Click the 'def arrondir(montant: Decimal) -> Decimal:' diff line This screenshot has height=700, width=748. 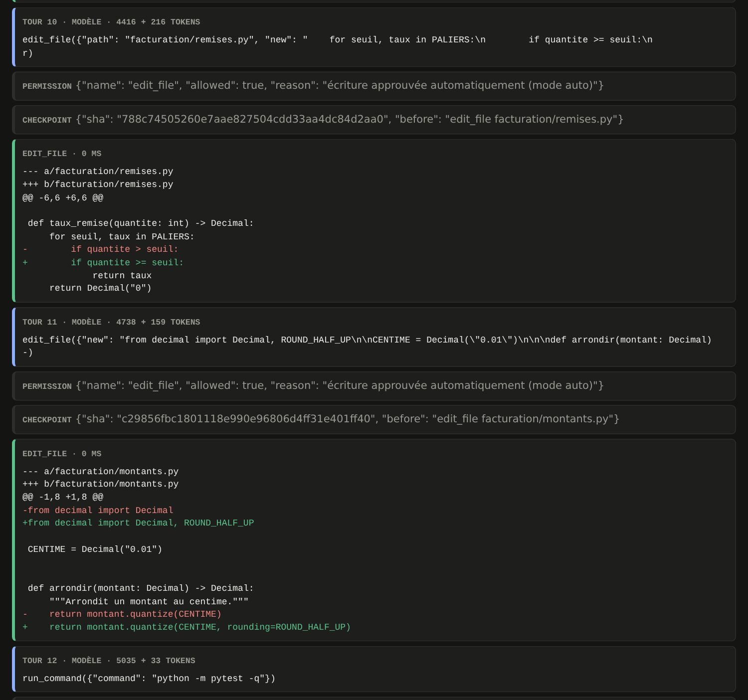coord(141,588)
